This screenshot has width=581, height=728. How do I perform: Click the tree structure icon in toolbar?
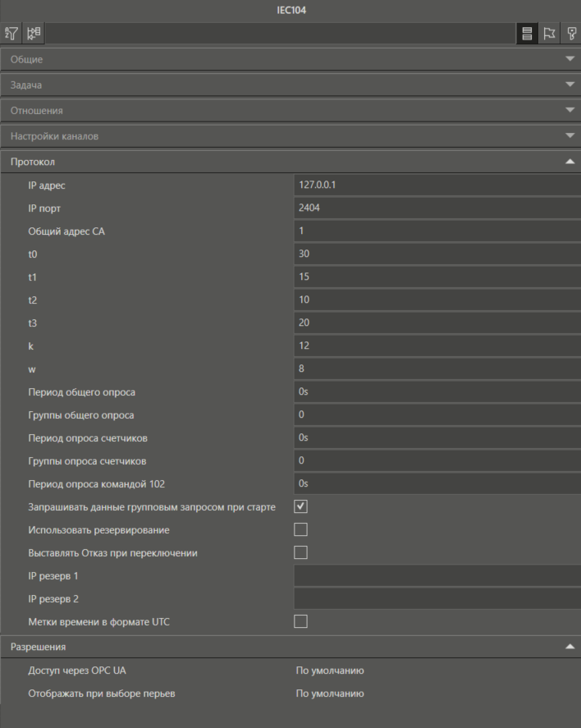[34, 34]
